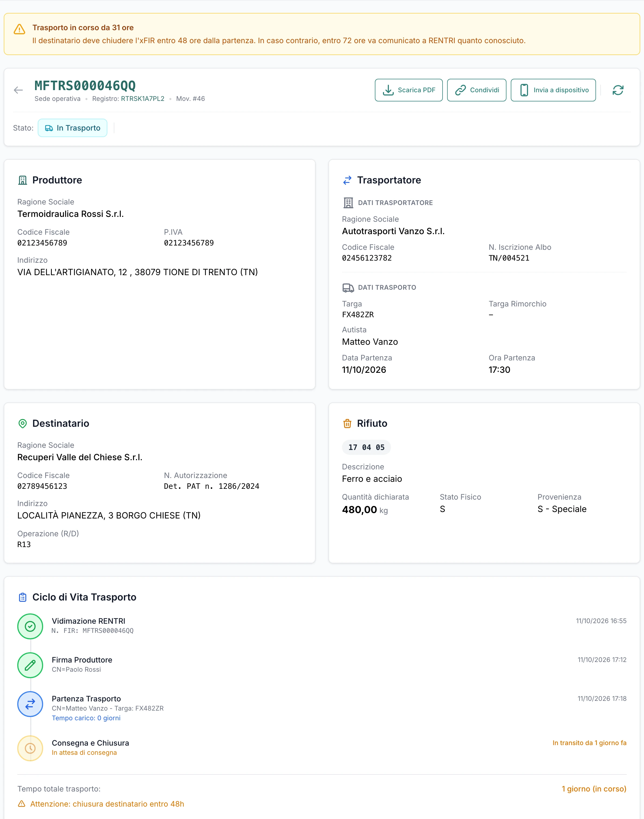644x819 pixels.
Task: Click the In transito da 1 giorno fa label
Action: point(589,743)
